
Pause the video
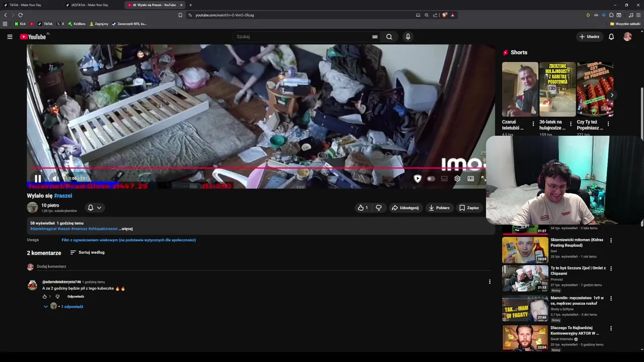(x=38, y=178)
